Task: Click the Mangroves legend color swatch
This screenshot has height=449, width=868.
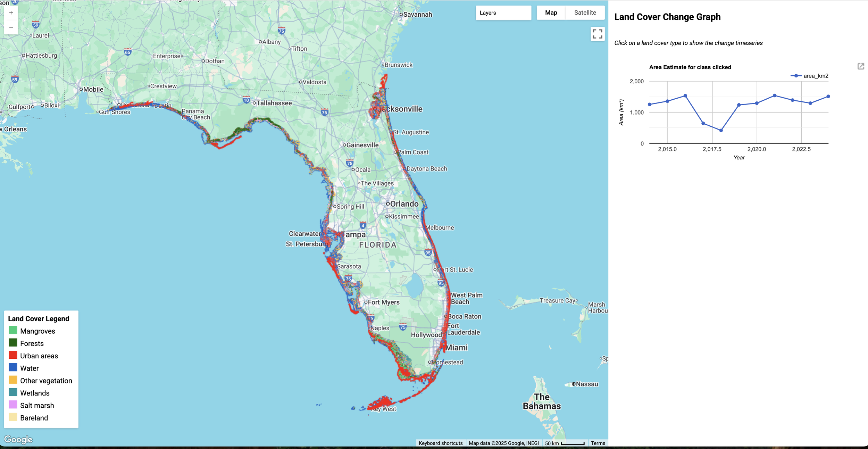Action: 13,330
